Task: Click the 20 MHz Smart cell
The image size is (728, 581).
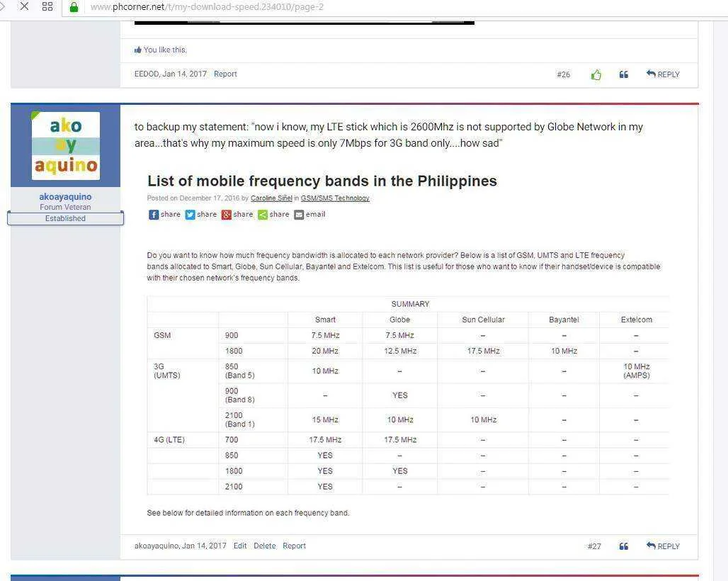Action: pos(325,351)
